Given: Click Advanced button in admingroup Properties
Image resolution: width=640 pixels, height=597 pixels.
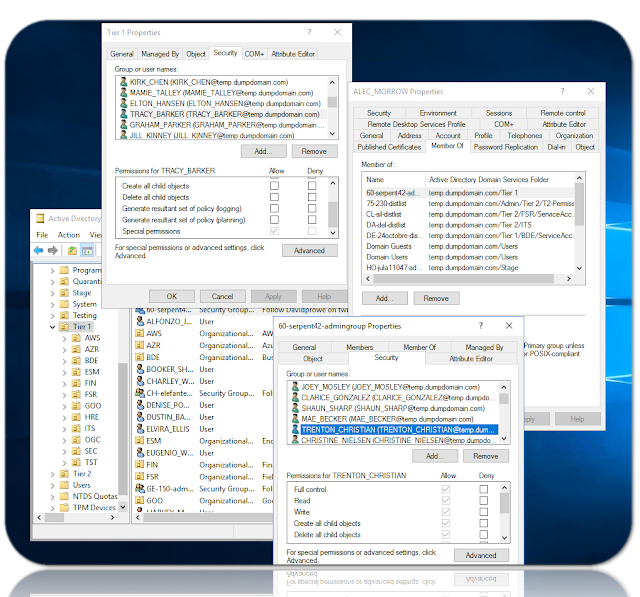Looking at the screenshot, I should point(481,555).
